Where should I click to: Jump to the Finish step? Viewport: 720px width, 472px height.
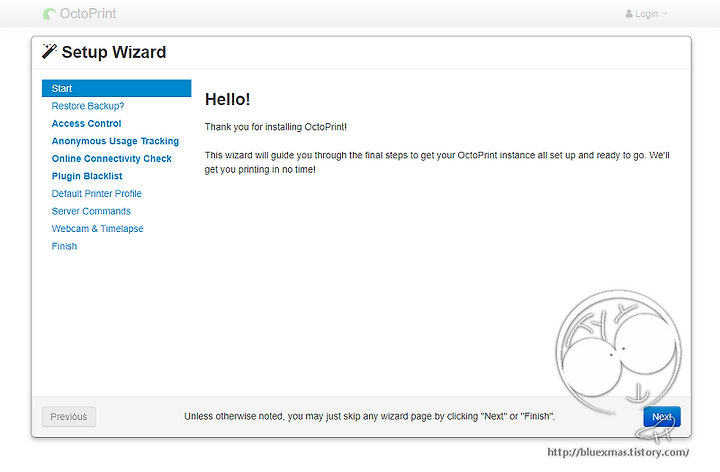(x=64, y=246)
